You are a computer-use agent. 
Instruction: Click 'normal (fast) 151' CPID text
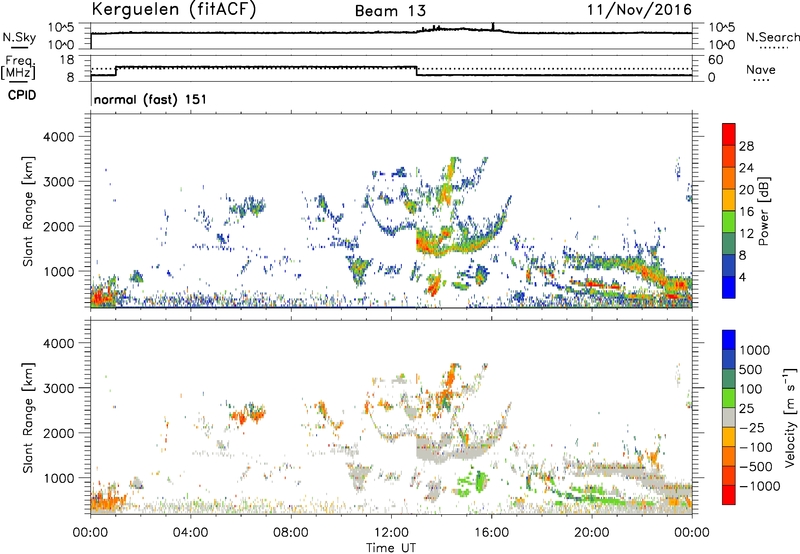pos(150,99)
